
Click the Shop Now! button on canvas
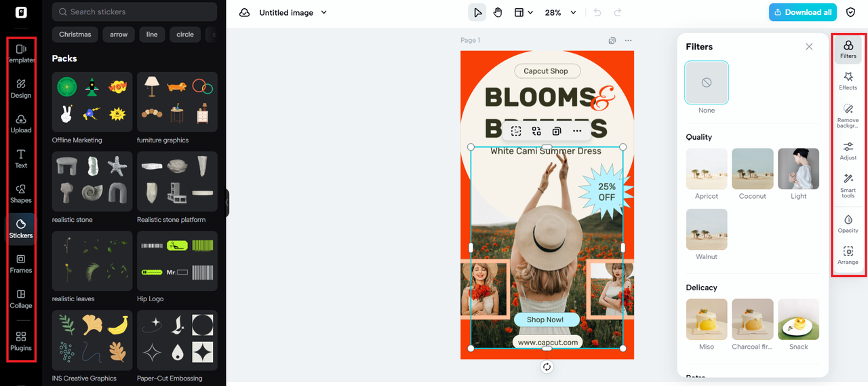coord(545,320)
